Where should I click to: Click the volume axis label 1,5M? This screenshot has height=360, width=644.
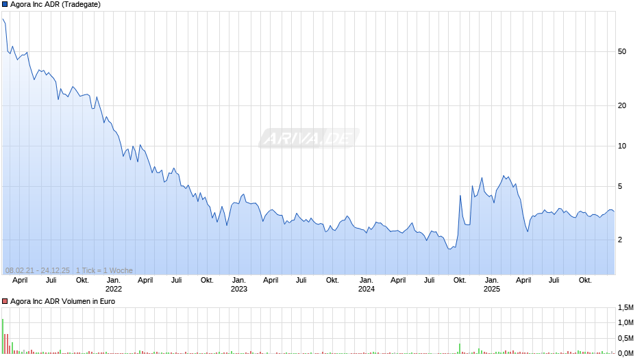[x=626, y=307]
